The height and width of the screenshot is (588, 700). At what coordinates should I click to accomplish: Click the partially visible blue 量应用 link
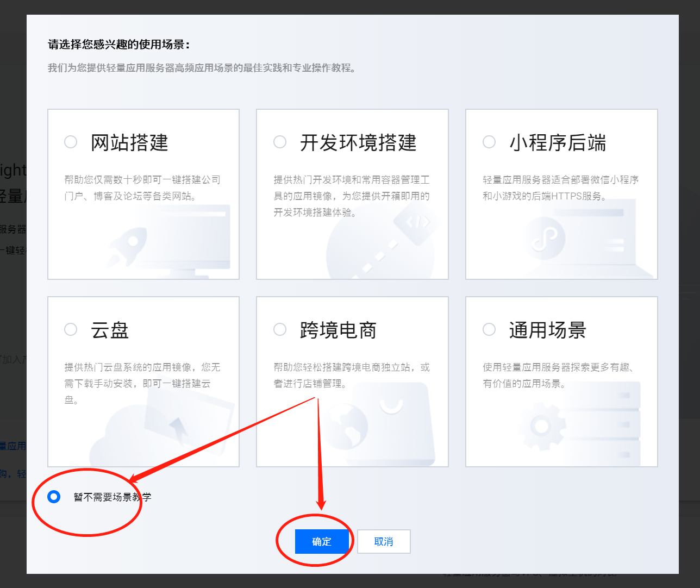click(x=13, y=446)
